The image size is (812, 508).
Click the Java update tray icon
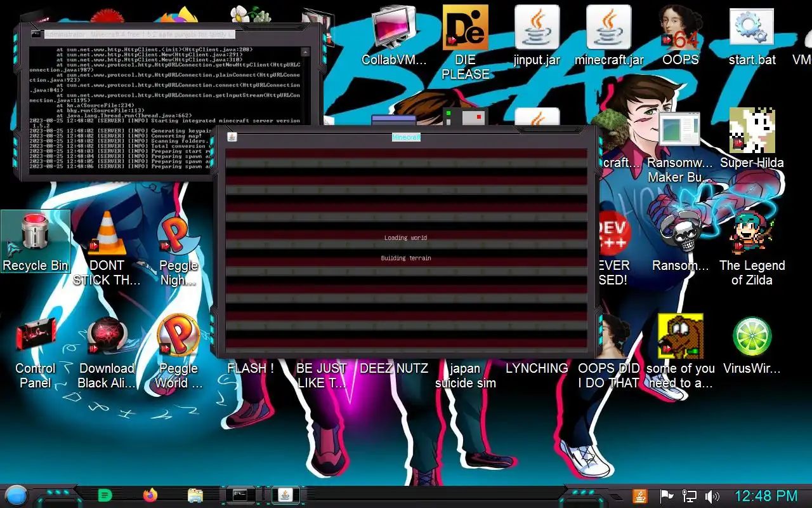pyautogui.click(x=640, y=496)
